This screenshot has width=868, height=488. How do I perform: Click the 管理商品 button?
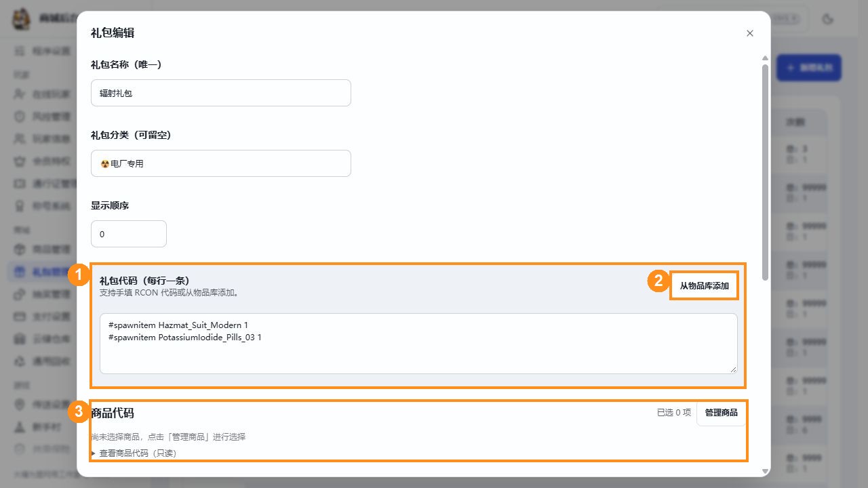(721, 413)
